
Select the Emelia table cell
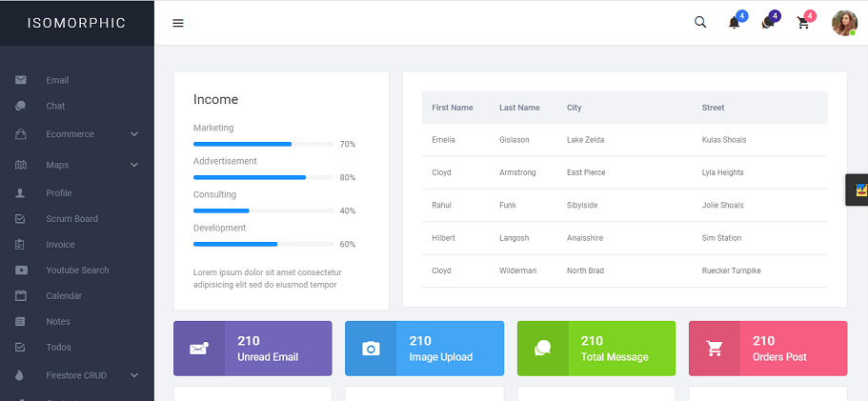pos(443,140)
